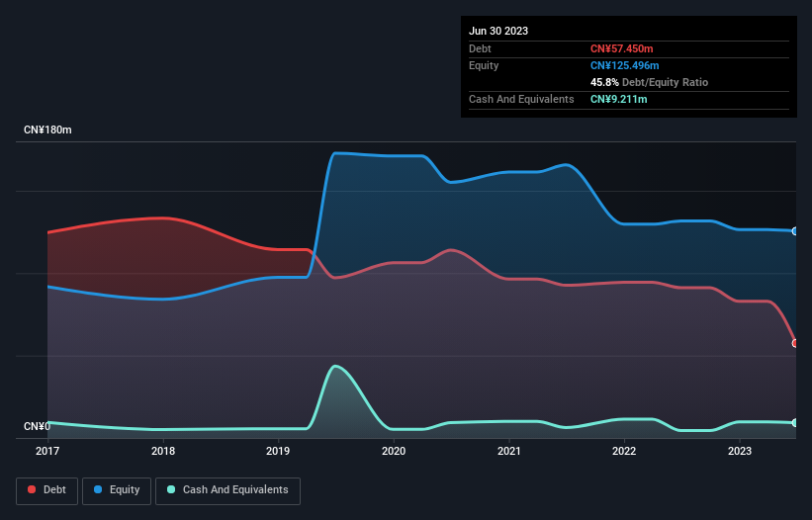Click the 2022 x-axis label
The width and height of the screenshot is (812, 520).
pos(624,451)
